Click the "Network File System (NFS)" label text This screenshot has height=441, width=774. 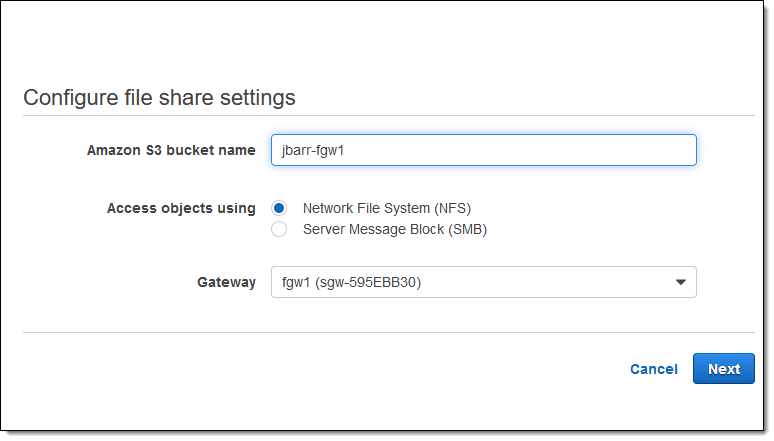click(386, 208)
